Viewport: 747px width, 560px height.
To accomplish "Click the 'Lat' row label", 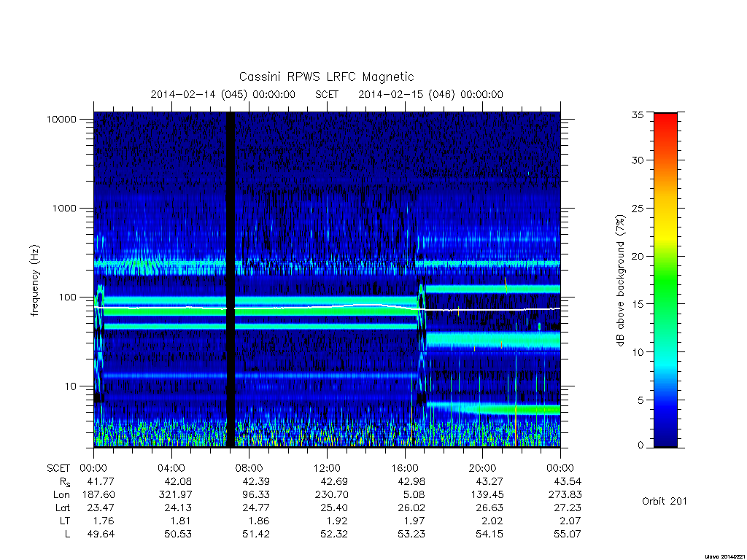I will click(62, 508).
